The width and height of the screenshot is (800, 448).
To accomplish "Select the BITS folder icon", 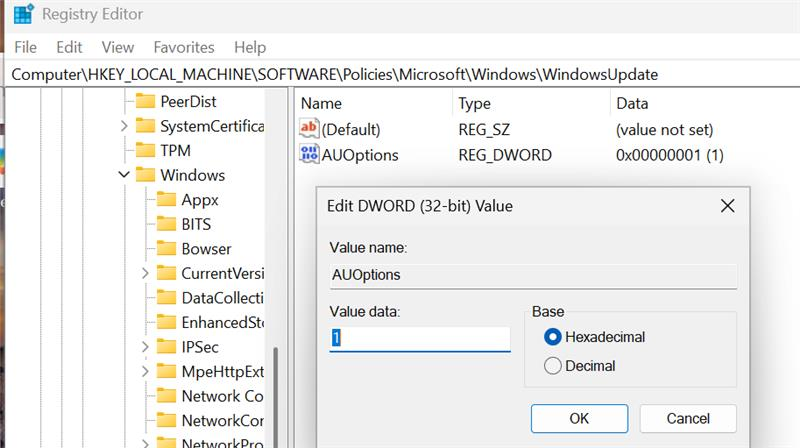I will (x=166, y=223).
